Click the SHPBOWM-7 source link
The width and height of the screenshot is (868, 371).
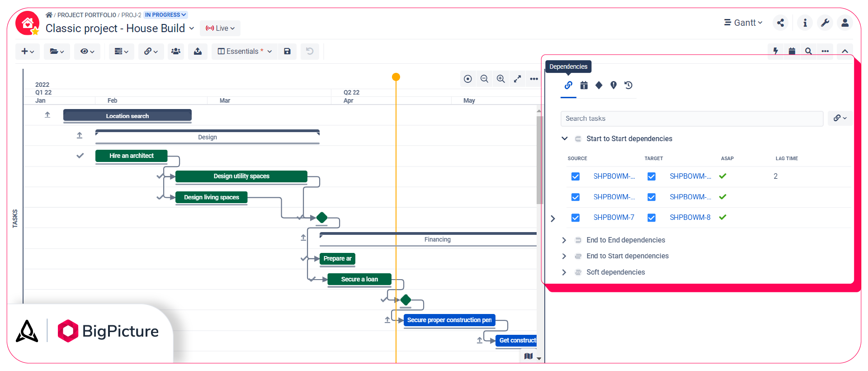pyautogui.click(x=613, y=218)
